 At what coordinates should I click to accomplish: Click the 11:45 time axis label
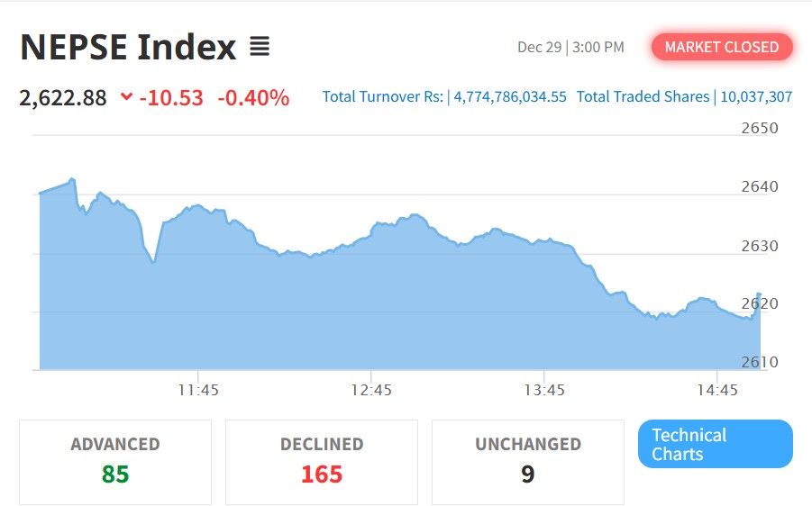pyautogui.click(x=198, y=390)
